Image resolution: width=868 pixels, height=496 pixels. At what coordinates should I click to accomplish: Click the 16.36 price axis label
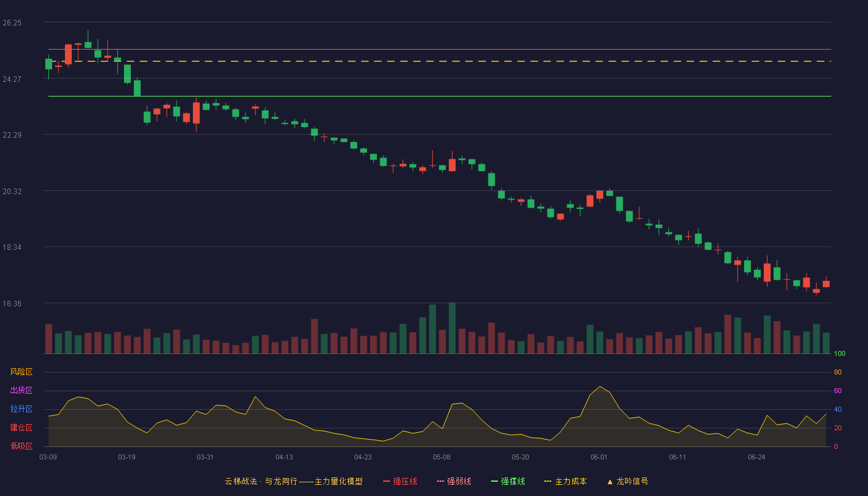coord(12,304)
